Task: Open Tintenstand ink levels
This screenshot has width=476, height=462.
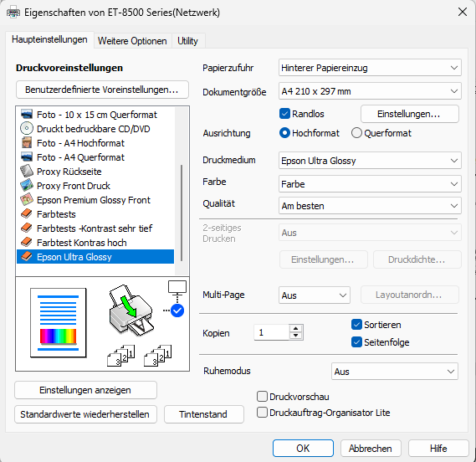Action: pos(203,414)
